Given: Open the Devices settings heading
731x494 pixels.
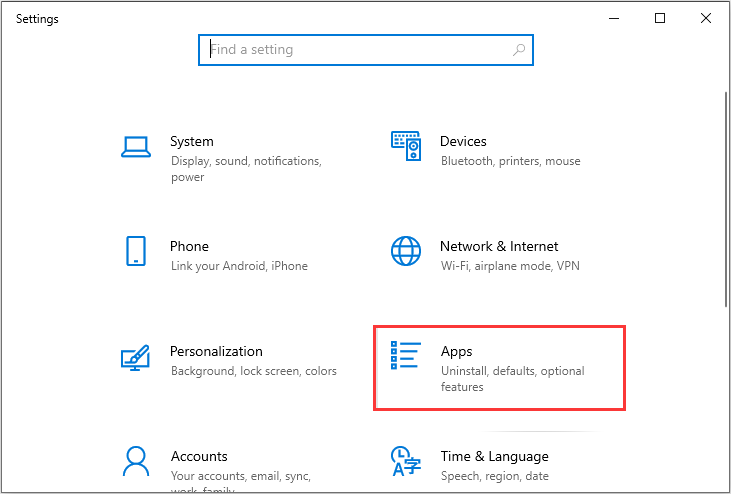Looking at the screenshot, I should click(463, 141).
